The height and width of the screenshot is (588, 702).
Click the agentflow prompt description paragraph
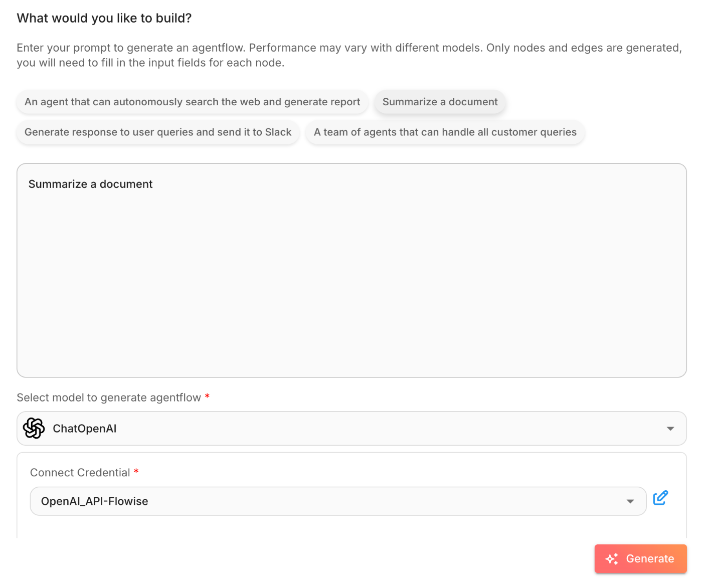tap(349, 55)
